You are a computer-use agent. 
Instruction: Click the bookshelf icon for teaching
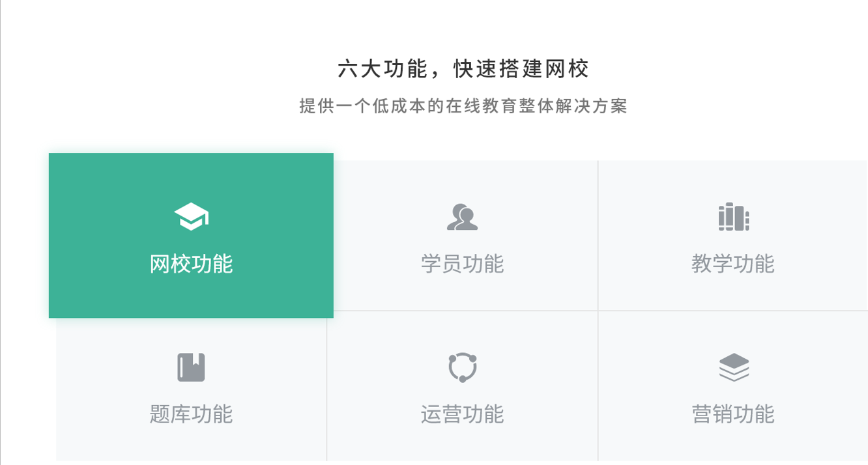click(733, 217)
